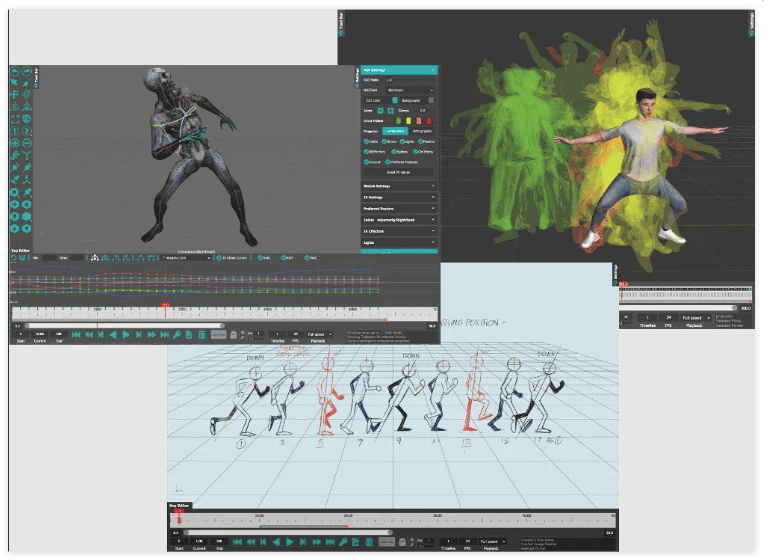Select the white tangent mode icon in the curve editor
Screen dimensions: 764x560
point(95,257)
